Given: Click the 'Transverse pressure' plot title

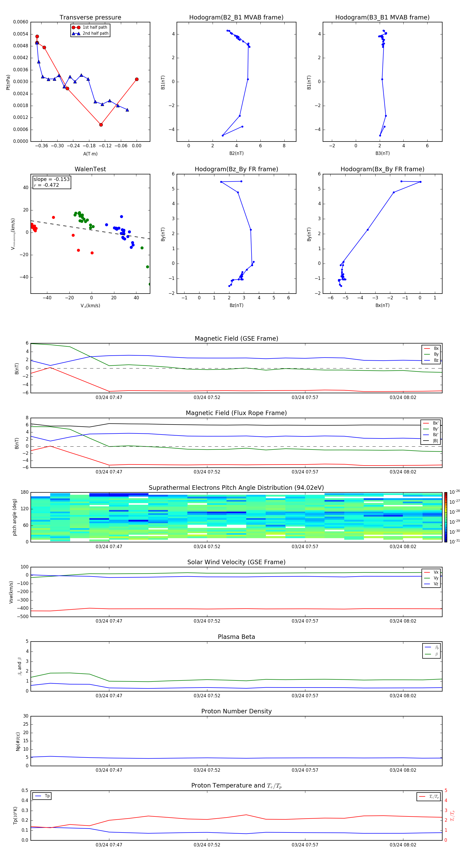Looking at the screenshot, I should [x=90, y=17].
